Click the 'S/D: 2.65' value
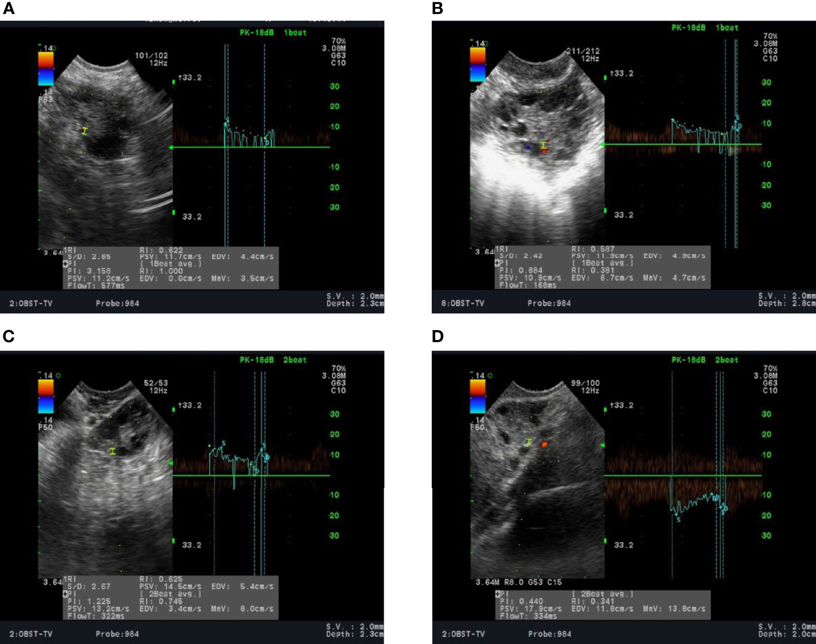 (89, 257)
